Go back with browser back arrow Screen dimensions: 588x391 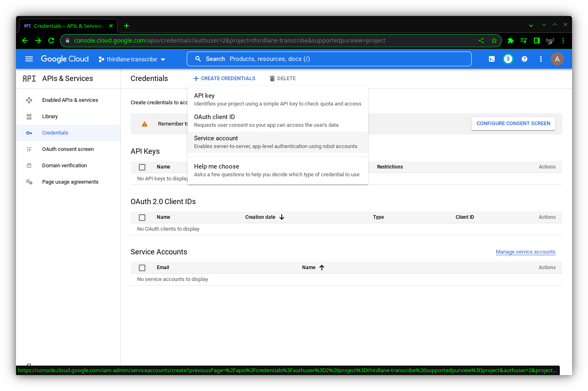pyautogui.click(x=25, y=40)
